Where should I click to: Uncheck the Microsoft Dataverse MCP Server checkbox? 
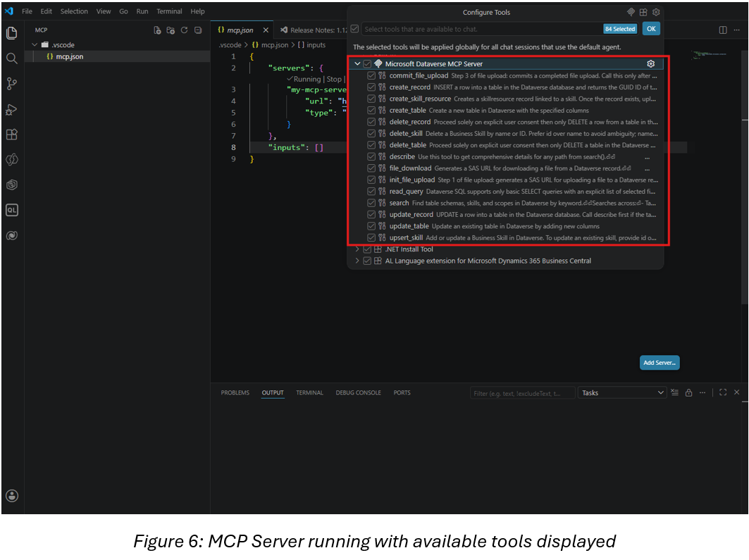pyautogui.click(x=367, y=64)
